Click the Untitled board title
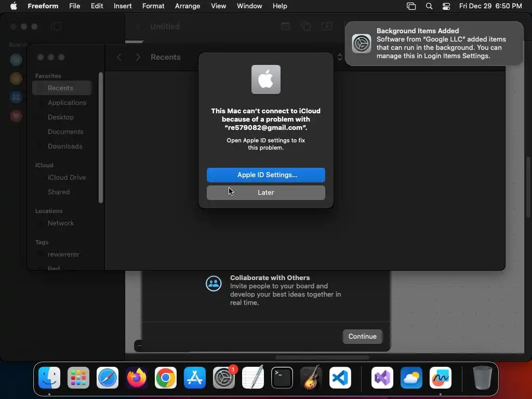This screenshot has width=532, height=399. point(165,26)
